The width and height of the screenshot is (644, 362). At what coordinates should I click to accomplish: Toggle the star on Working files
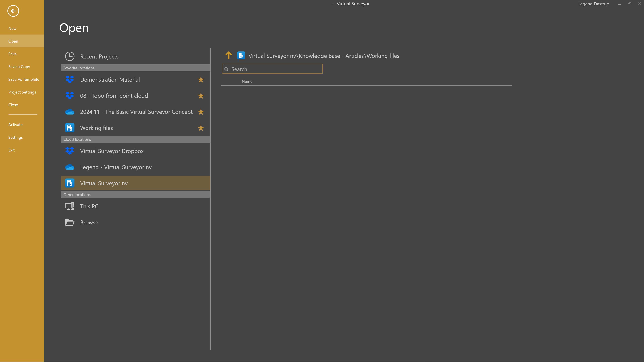pos(201,128)
